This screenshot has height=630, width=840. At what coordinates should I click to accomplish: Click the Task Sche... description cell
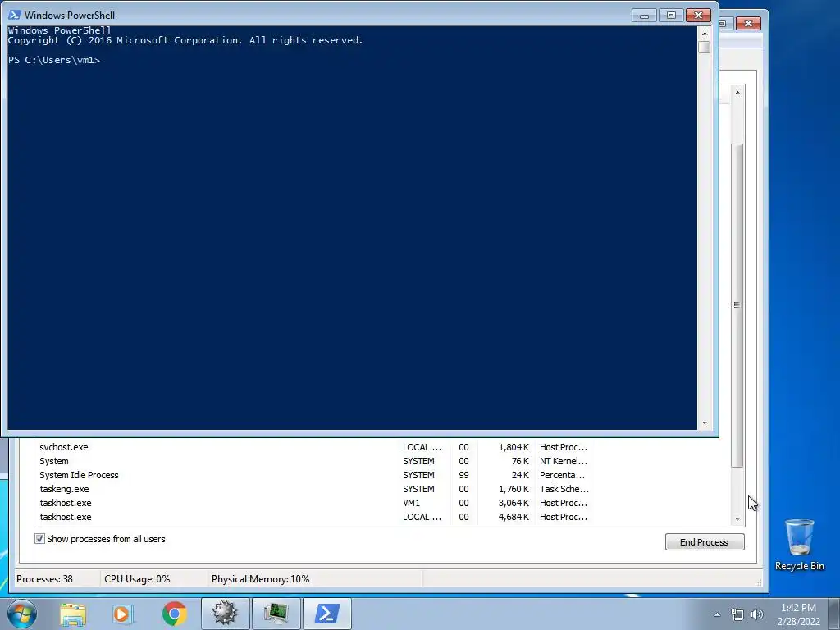point(564,489)
